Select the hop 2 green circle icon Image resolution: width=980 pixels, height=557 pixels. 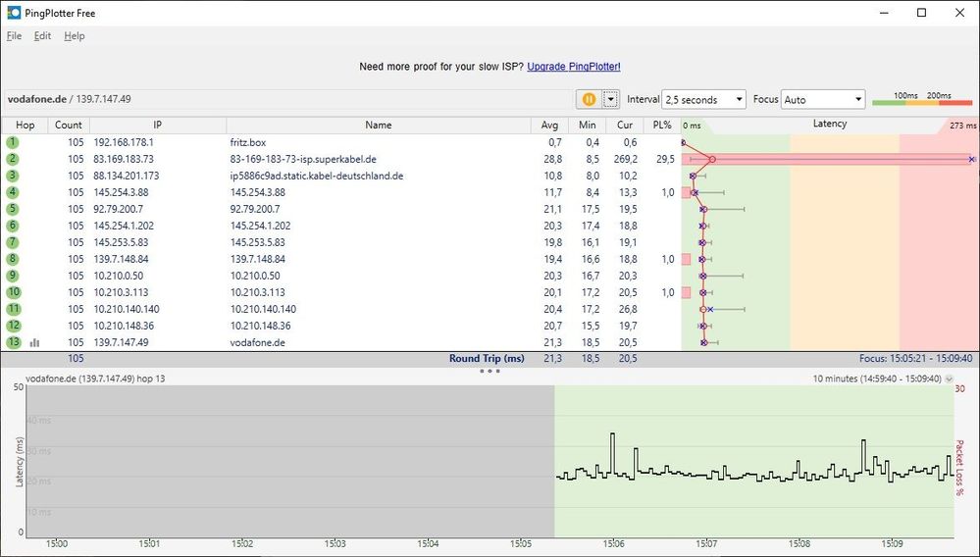point(13,159)
